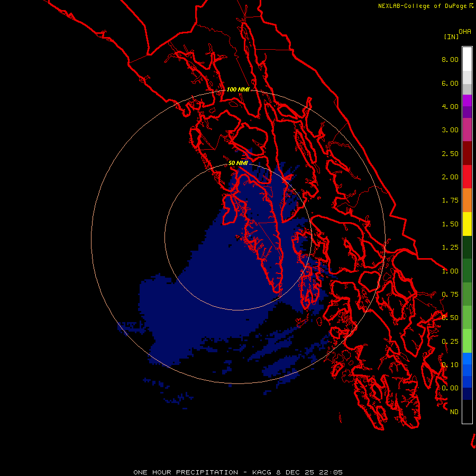Click the 1.00 legend value
Viewport: 476px width, 476px height.
click(x=450, y=271)
